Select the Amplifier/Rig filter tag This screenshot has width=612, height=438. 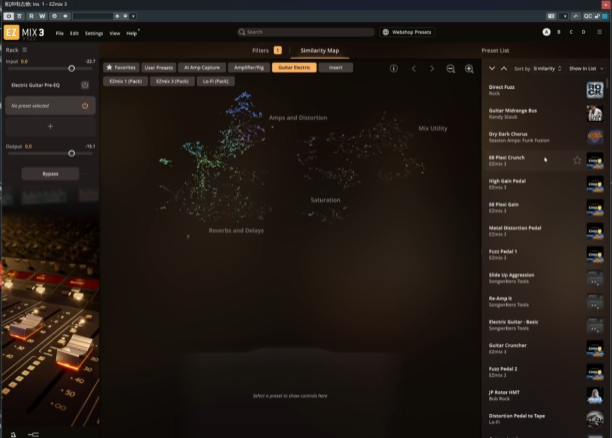point(247,67)
